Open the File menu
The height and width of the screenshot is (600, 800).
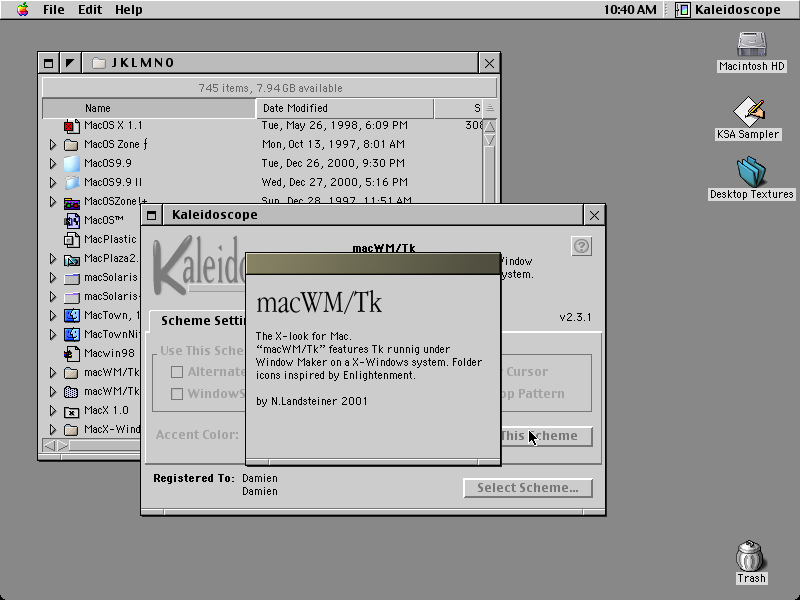pyautogui.click(x=54, y=10)
